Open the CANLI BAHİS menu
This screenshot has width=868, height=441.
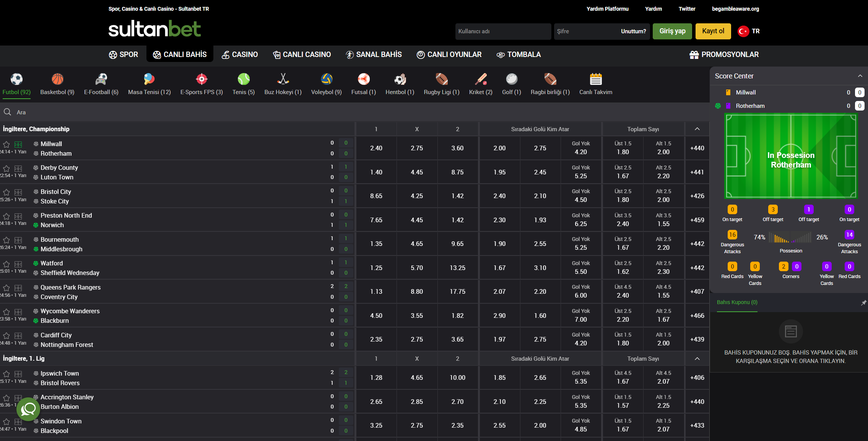coord(180,55)
